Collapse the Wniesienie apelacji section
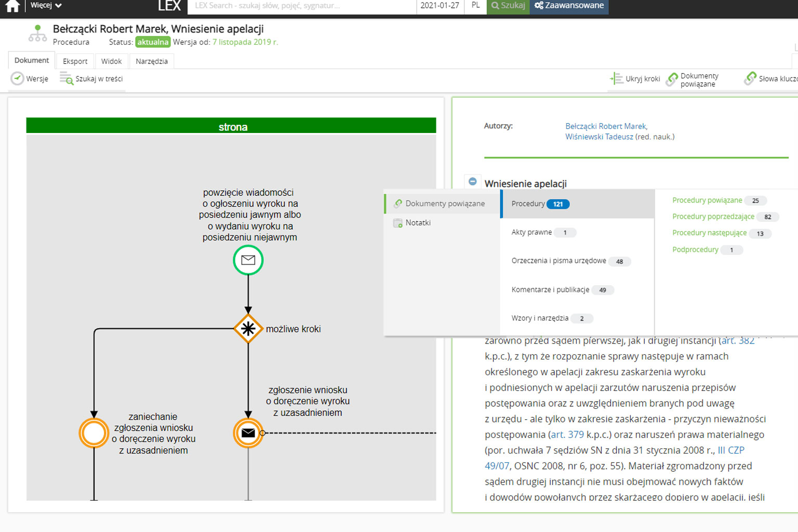Image resolution: width=798 pixels, height=532 pixels. (x=473, y=182)
